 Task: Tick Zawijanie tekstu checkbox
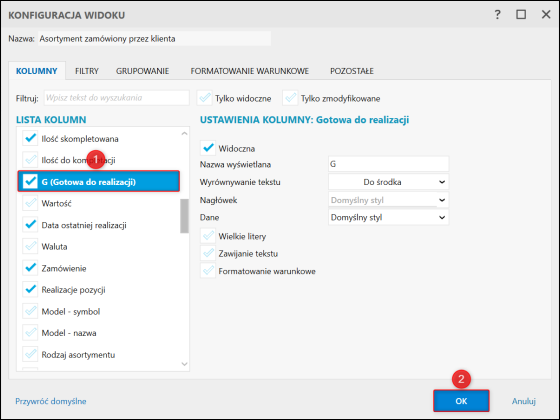(x=208, y=254)
